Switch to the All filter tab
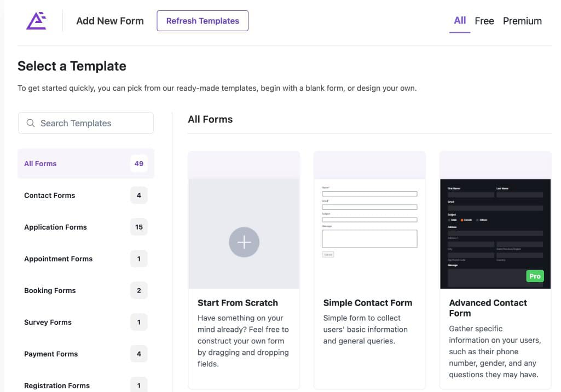Viewport: 561px width, 392px height. [x=460, y=21]
